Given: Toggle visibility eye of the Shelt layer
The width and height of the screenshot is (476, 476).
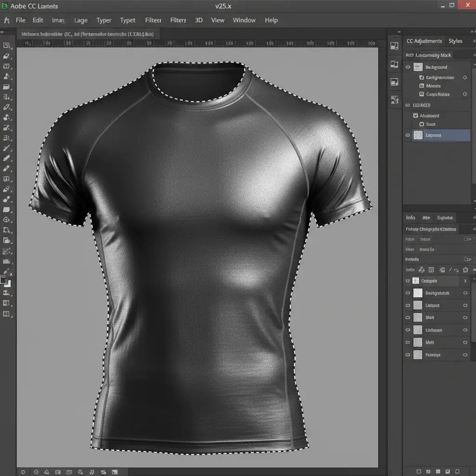Looking at the screenshot, I should [465, 318].
